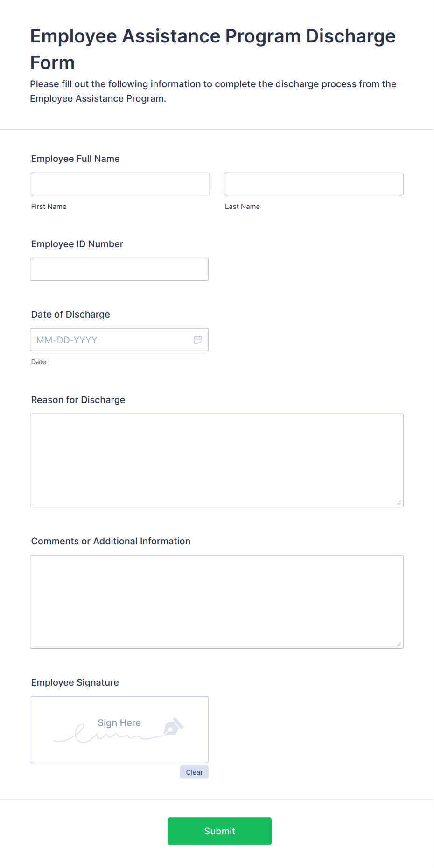434x868 pixels.
Task: Click the Employee Signature label
Action: 75,682
